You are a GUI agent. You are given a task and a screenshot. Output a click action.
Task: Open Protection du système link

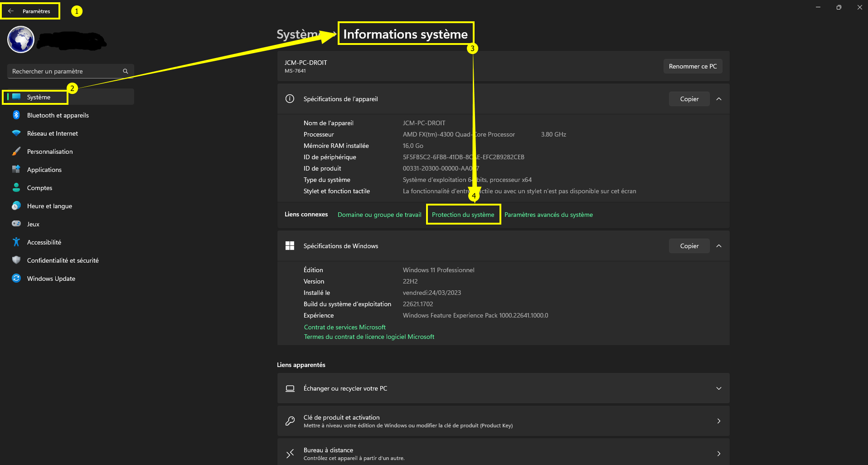pyautogui.click(x=463, y=215)
